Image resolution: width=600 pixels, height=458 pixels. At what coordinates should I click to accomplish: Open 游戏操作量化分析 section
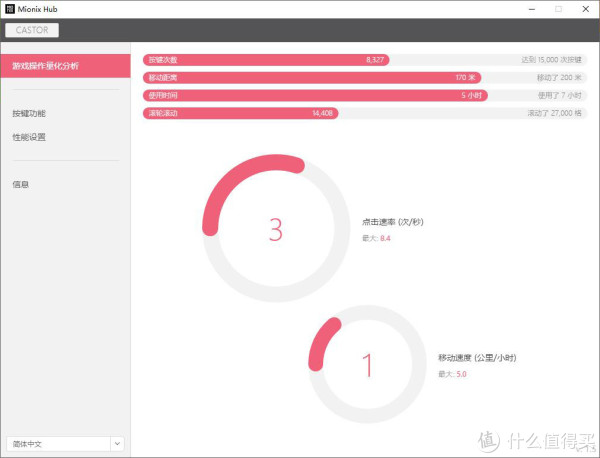65,66
